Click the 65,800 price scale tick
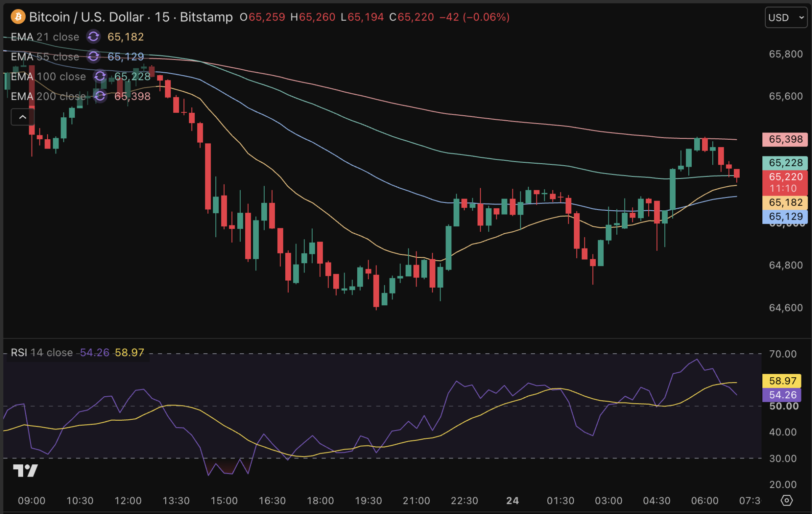812x514 pixels. [x=785, y=54]
